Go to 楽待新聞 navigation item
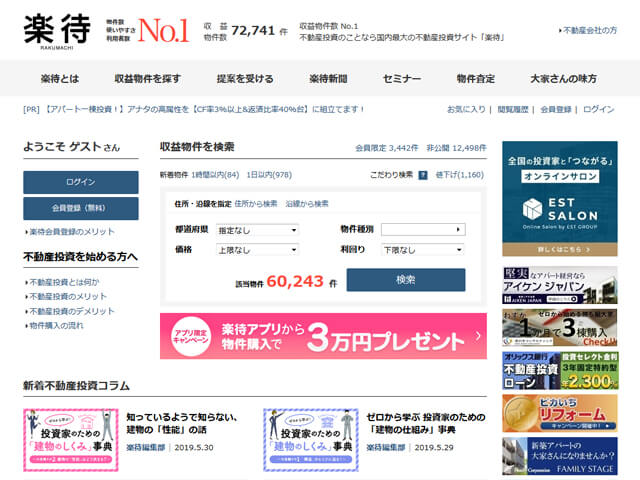 click(x=328, y=78)
